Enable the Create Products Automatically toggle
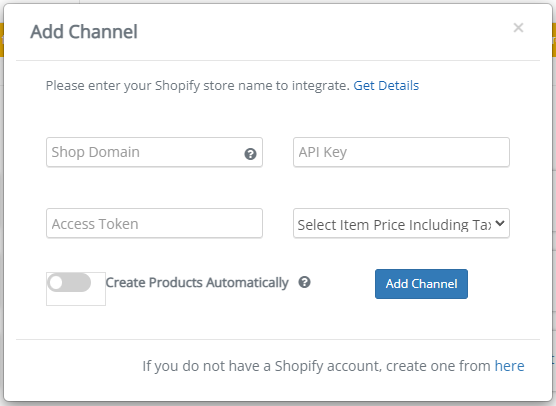This screenshot has height=406, width=556. pos(69,283)
